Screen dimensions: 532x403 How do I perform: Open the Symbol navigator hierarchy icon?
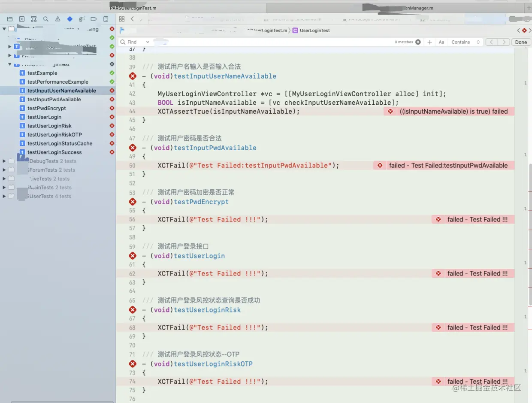[x=33, y=19]
